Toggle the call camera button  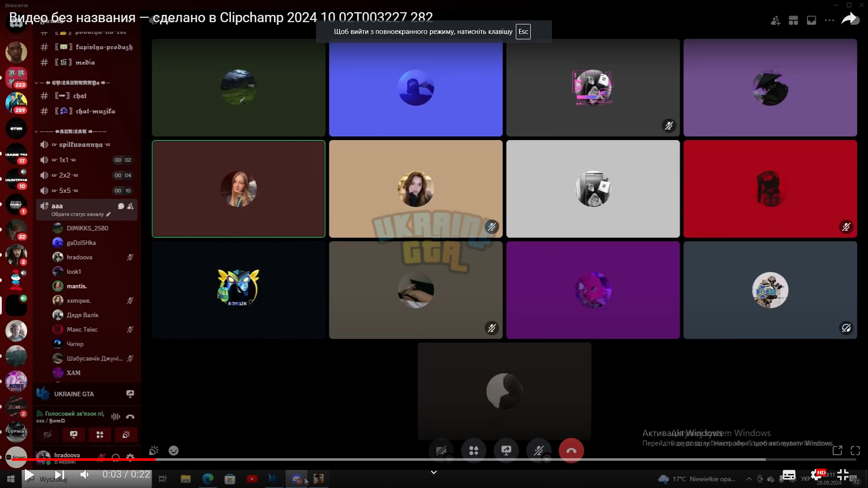(x=441, y=450)
